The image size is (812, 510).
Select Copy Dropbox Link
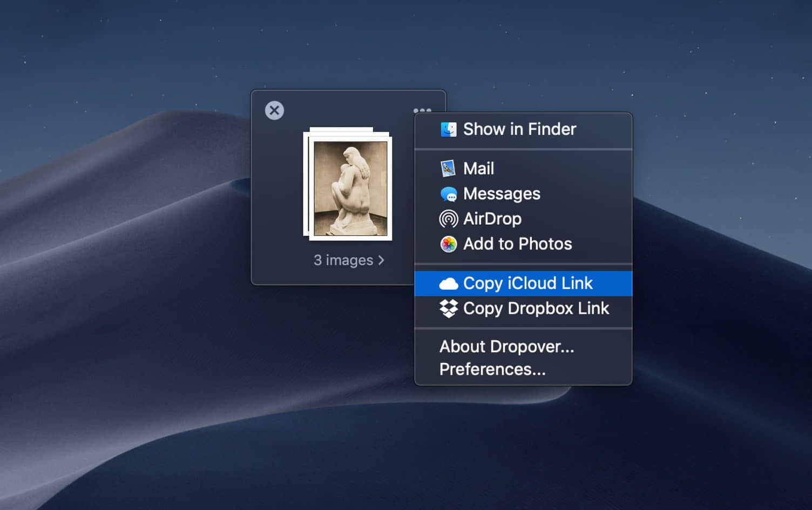(523, 308)
